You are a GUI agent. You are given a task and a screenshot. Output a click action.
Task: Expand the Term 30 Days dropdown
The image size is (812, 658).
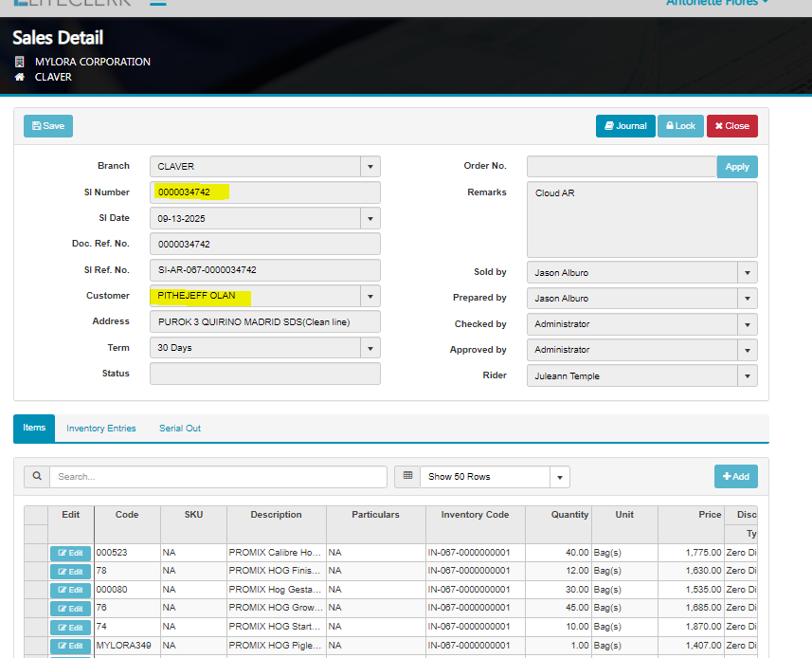click(370, 348)
